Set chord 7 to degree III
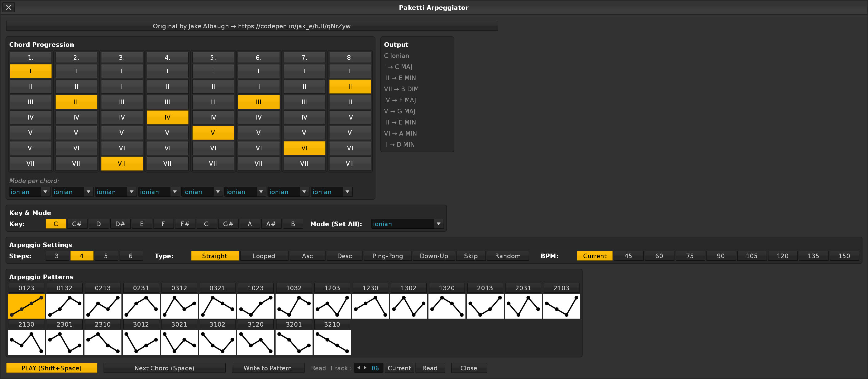Viewport: 868px width, 379px height. (304, 102)
